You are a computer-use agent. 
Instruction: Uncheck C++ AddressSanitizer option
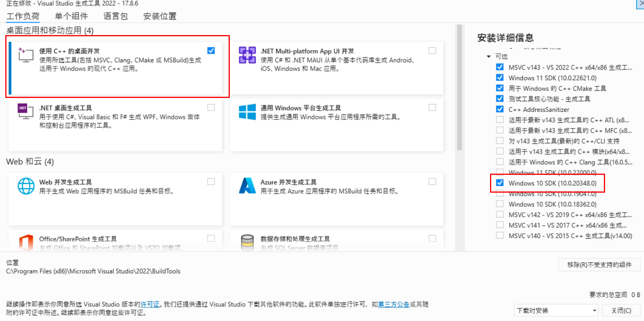coord(500,109)
